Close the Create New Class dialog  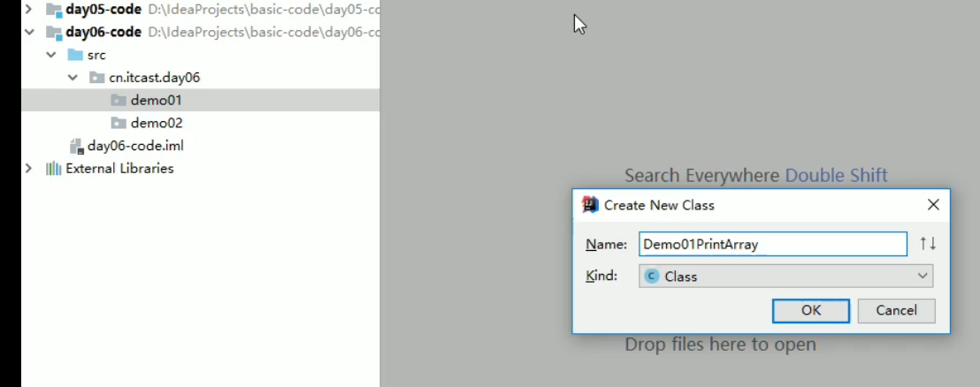tap(933, 205)
